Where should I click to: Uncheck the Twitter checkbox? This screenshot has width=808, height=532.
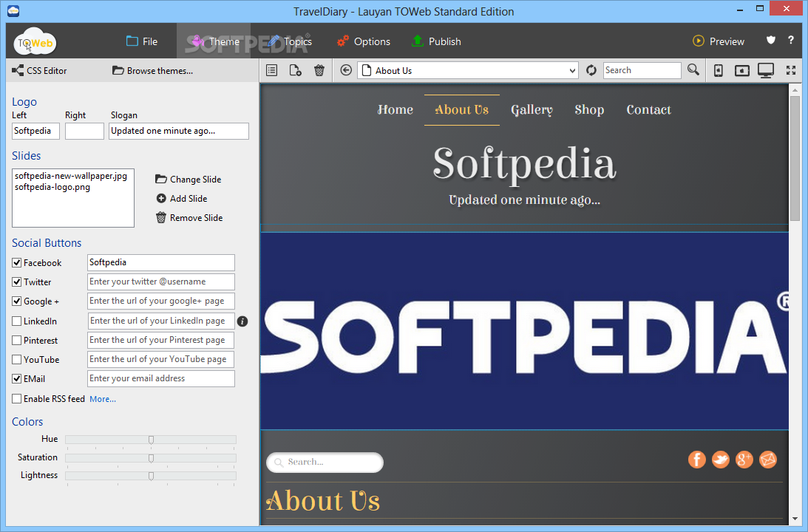(x=16, y=282)
